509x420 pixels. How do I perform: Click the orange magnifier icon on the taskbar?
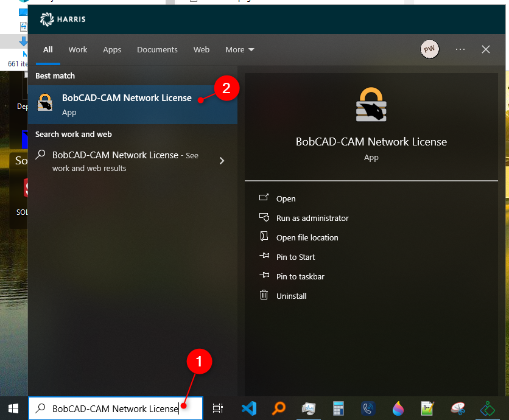point(279,408)
